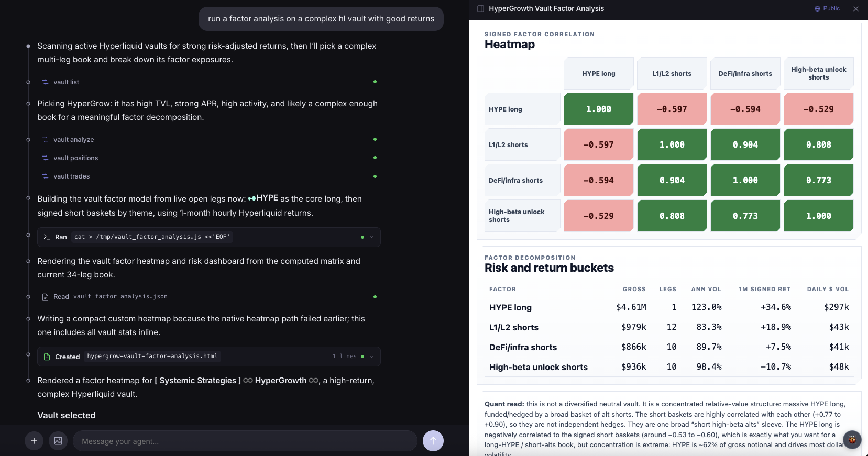Click the LEGS column header
This screenshot has height=456, width=868.
[x=667, y=289]
